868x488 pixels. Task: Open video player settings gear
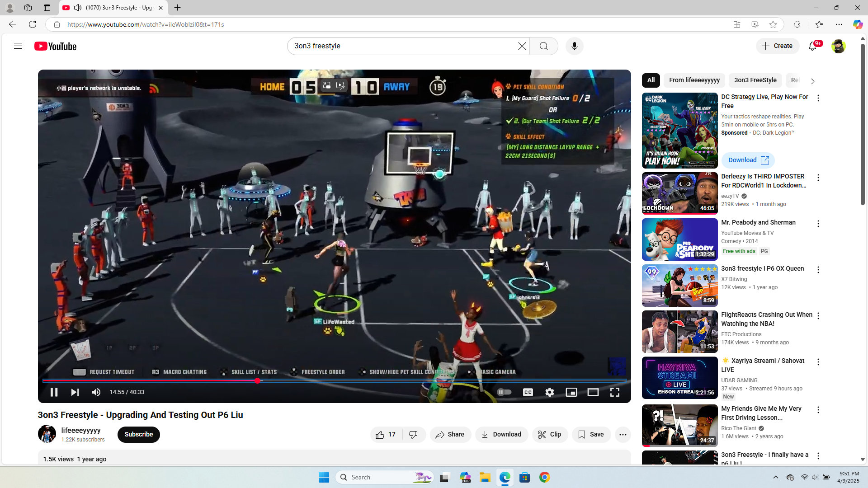click(549, 392)
